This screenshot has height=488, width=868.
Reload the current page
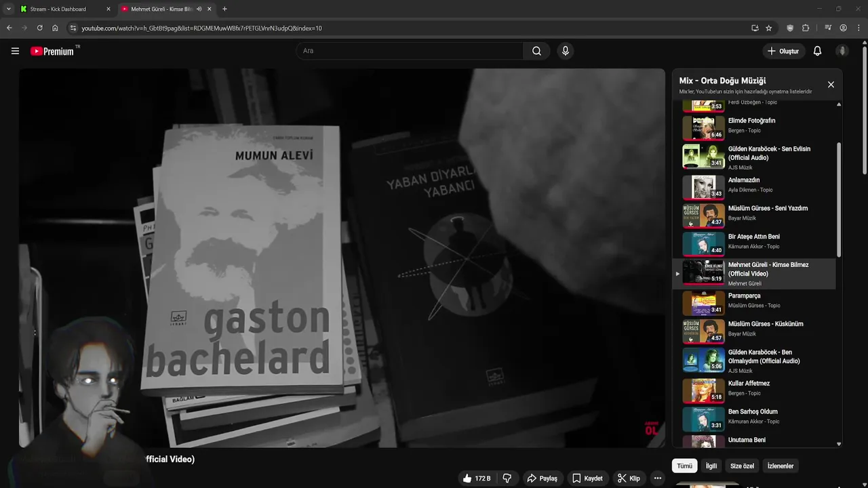(x=39, y=28)
